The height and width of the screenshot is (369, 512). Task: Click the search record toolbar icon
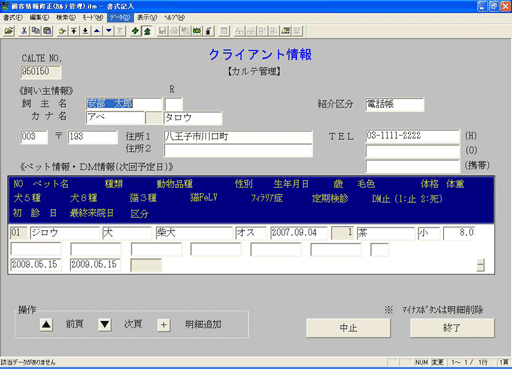(62, 31)
